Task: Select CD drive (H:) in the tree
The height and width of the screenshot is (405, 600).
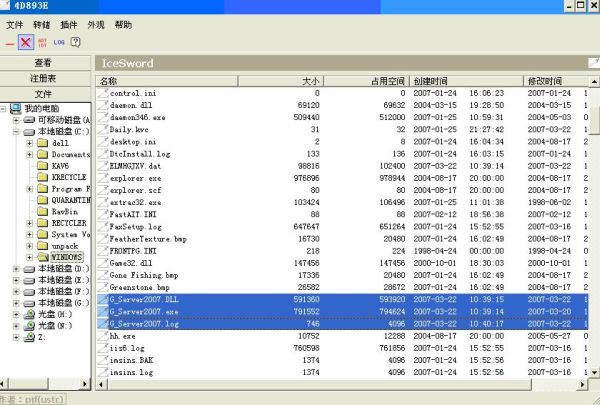Action: coord(55,314)
